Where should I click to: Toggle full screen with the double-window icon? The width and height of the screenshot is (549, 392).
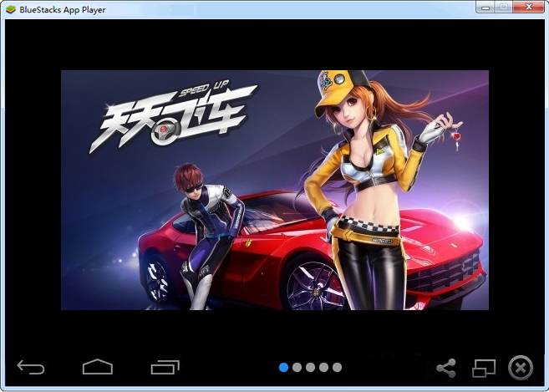[x=484, y=367]
